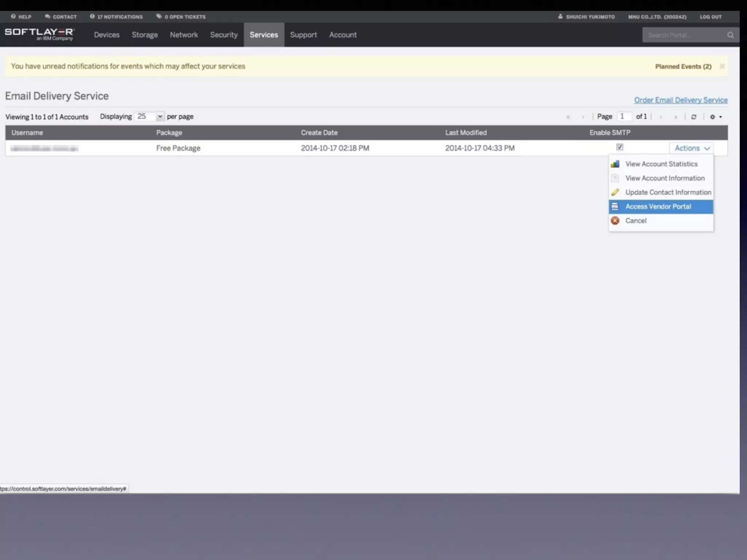Toggle the Enable SMTP checkbox

tap(620, 147)
